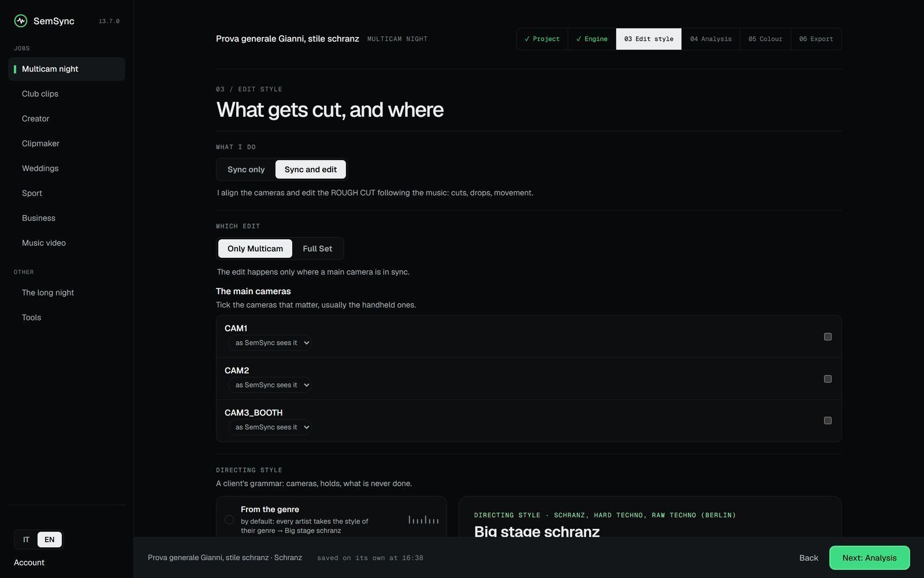
Task: Select the 03 Edit style step tab
Action: click(649, 39)
